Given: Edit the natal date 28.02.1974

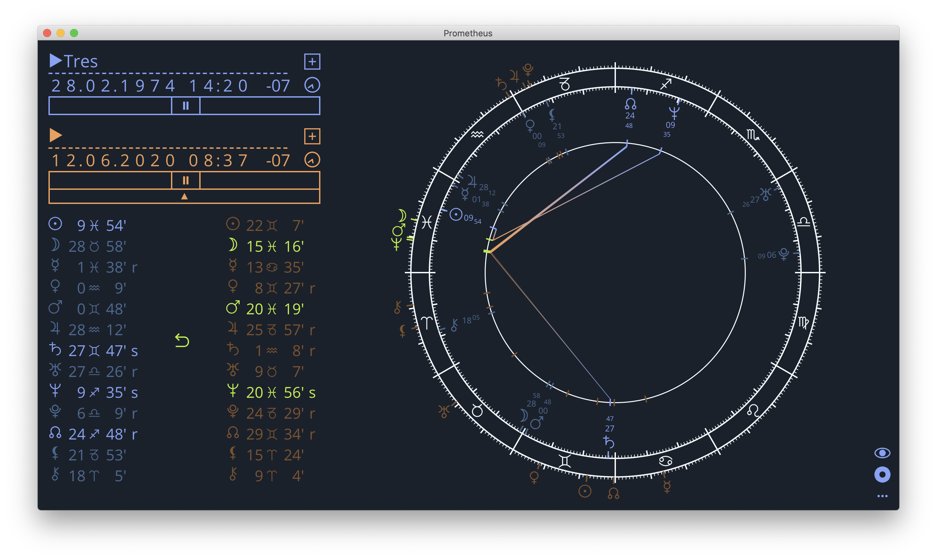Looking at the screenshot, I should [x=113, y=86].
